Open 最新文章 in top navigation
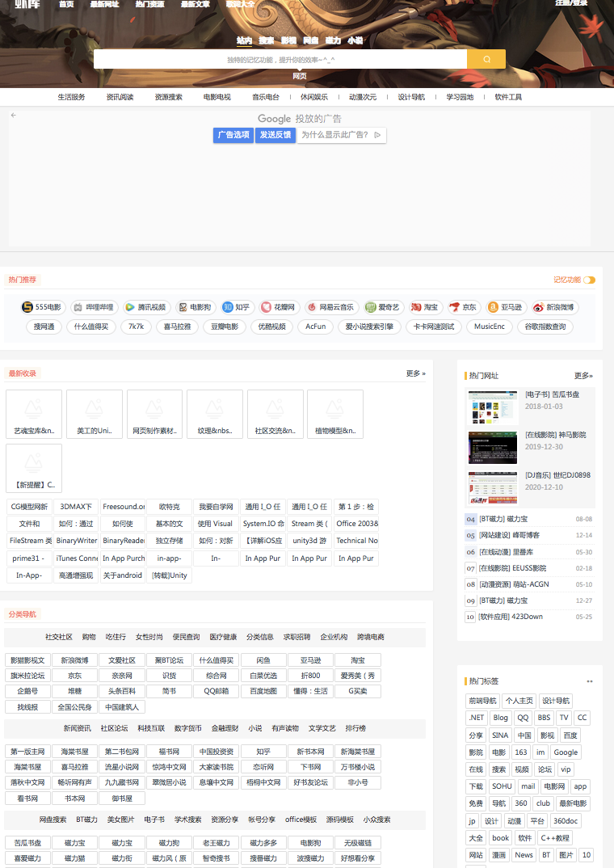Screen dimensions: 614x868 click(196, 4)
